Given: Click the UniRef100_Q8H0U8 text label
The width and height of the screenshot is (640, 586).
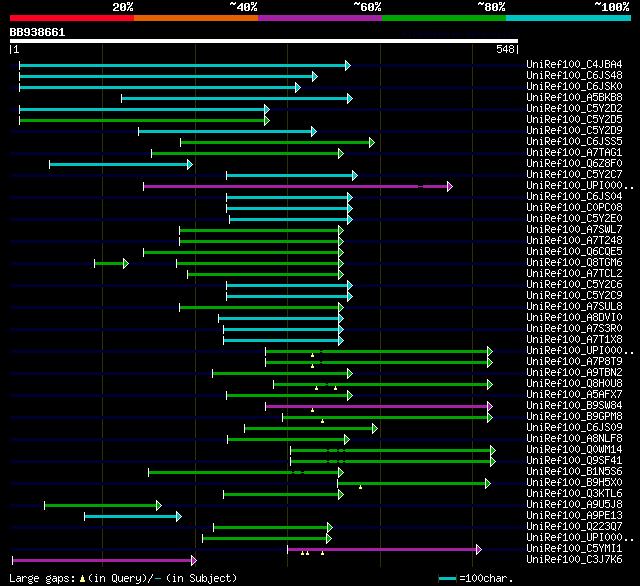Looking at the screenshot, I should 574,384.
